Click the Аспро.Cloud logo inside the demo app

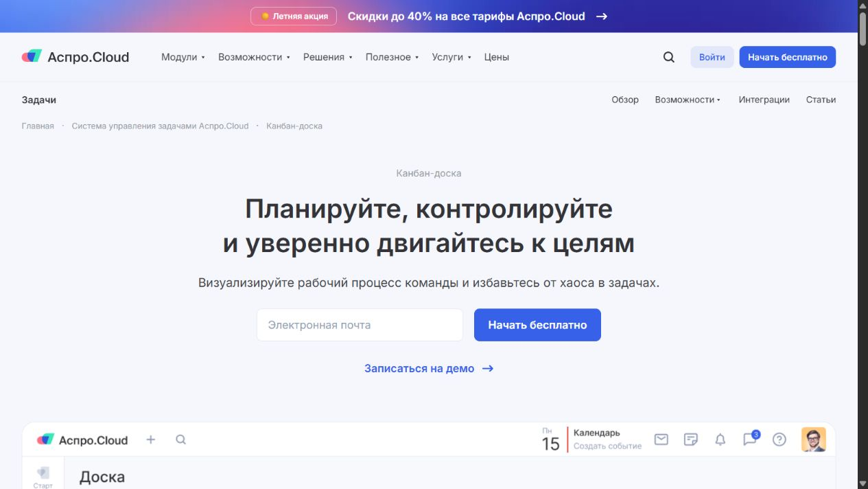[x=82, y=440]
